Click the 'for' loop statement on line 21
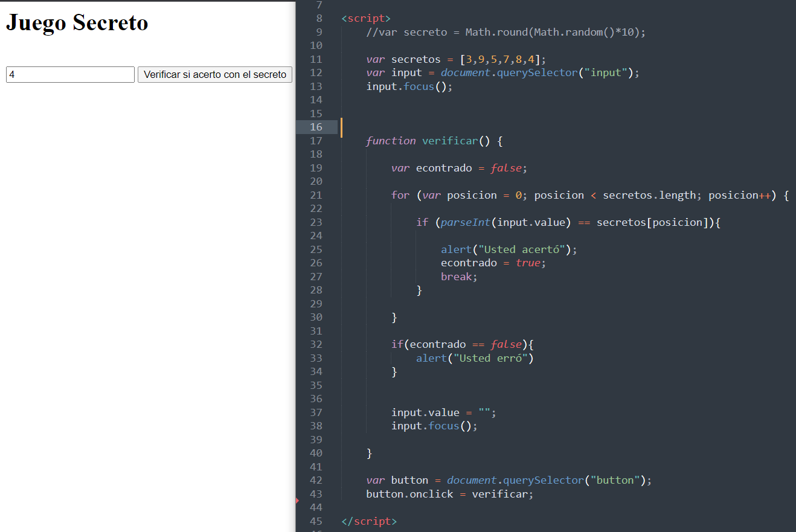 (x=590, y=195)
